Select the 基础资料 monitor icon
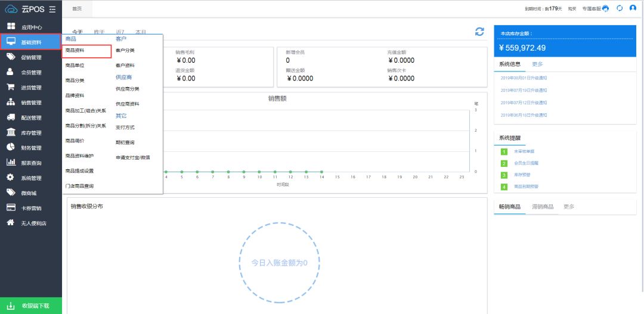Screen dimensions: 644x314 [x=11, y=42]
